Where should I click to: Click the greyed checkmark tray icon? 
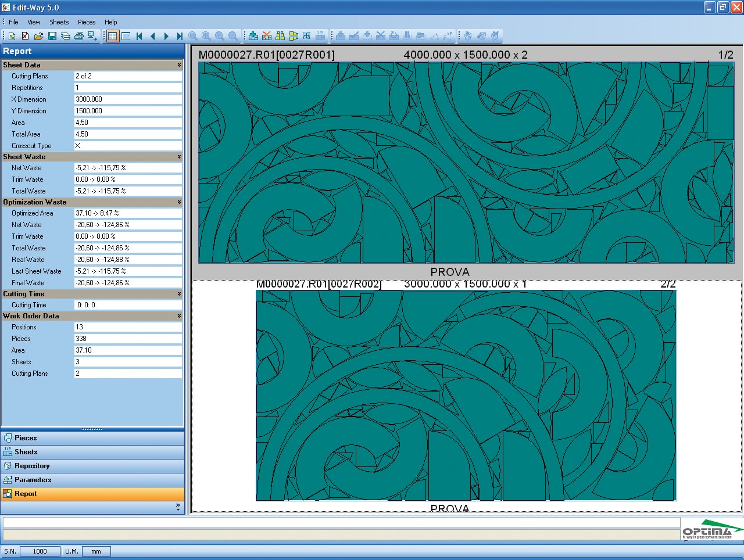[354, 36]
